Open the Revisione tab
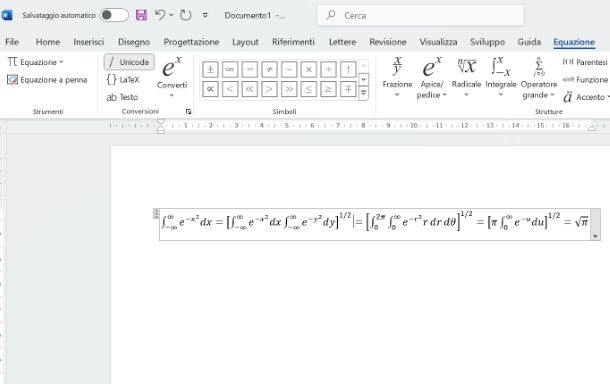This screenshot has width=610, height=384. coord(388,42)
